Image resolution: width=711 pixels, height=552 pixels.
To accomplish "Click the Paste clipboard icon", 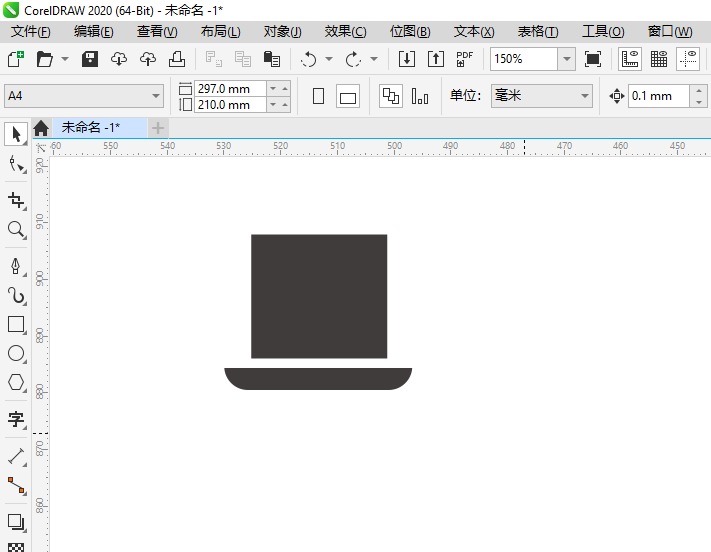I will [272, 59].
